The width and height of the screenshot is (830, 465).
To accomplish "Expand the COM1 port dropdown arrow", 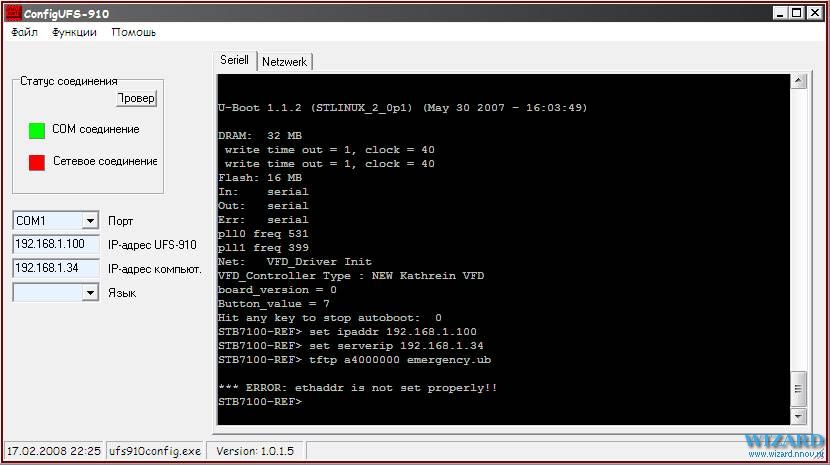I will 91,220.
